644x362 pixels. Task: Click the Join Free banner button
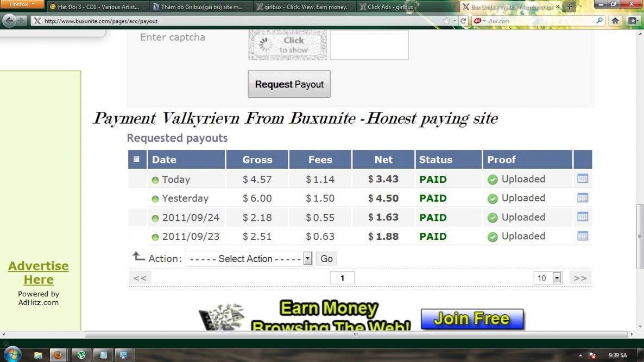coord(472,319)
